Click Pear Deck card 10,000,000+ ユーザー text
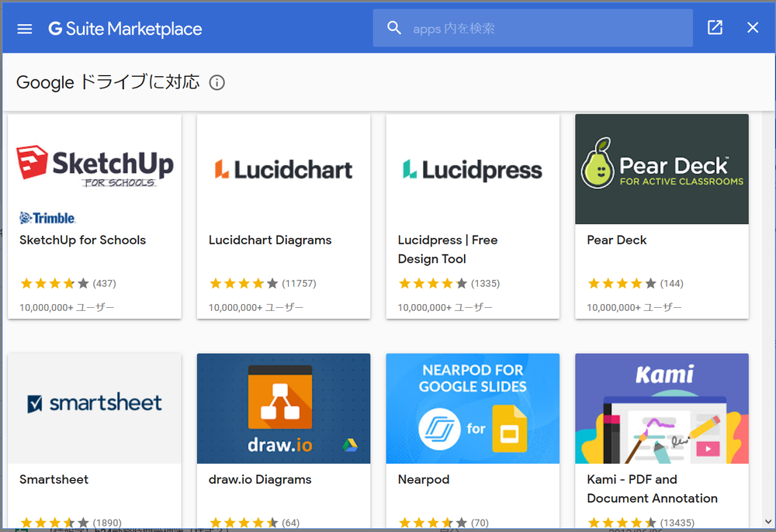Image resolution: width=776 pixels, height=532 pixels. pos(634,308)
